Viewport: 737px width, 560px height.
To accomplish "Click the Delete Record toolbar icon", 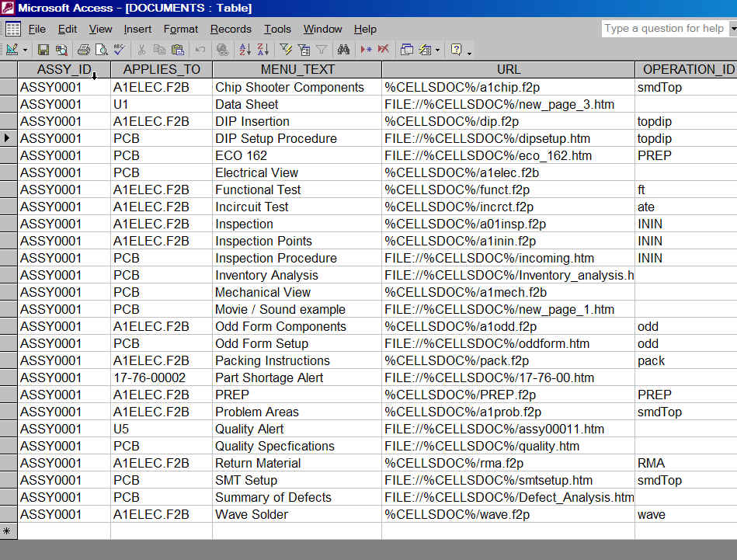I will click(x=384, y=50).
